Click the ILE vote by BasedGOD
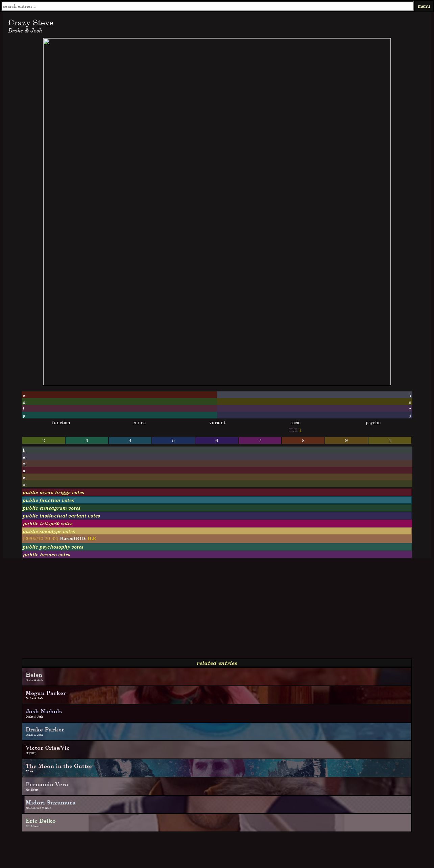The width and height of the screenshot is (434, 868). pos(92,538)
